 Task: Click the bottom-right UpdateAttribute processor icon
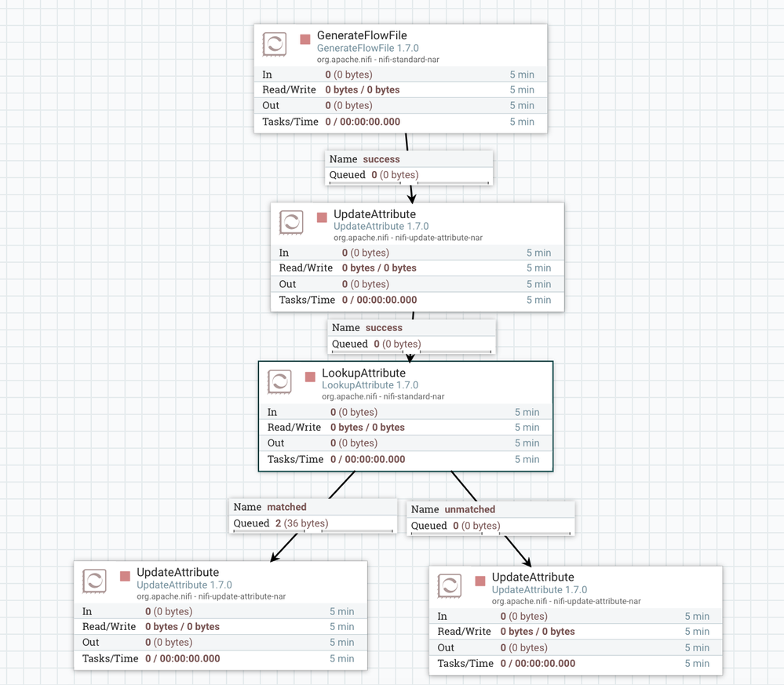450,586
